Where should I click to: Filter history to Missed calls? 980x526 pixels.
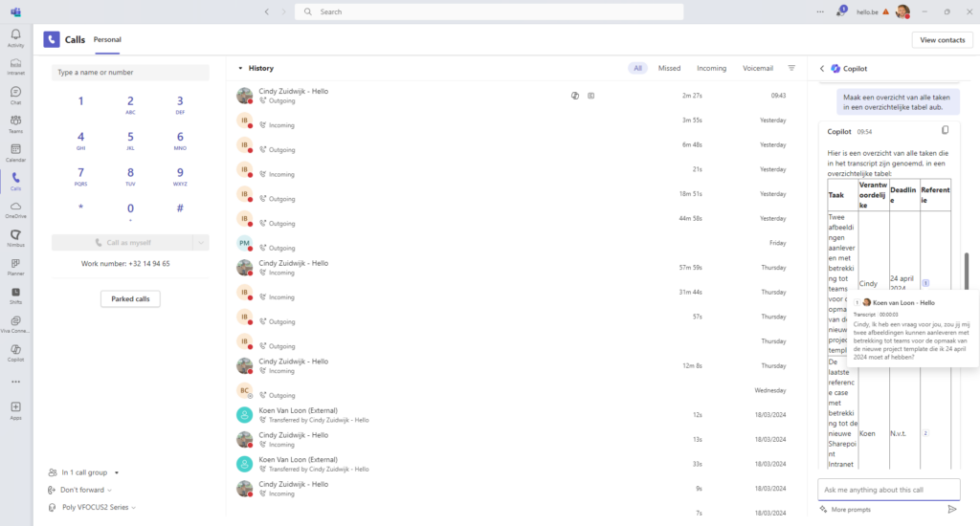pyautogui.click(x=669, y=68)
